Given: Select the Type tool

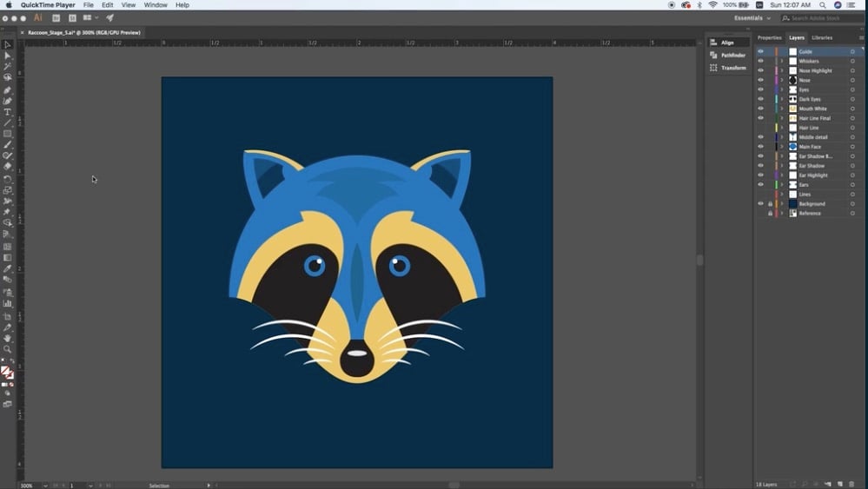Looking at the screenshot, I should [x=8, y=112].
